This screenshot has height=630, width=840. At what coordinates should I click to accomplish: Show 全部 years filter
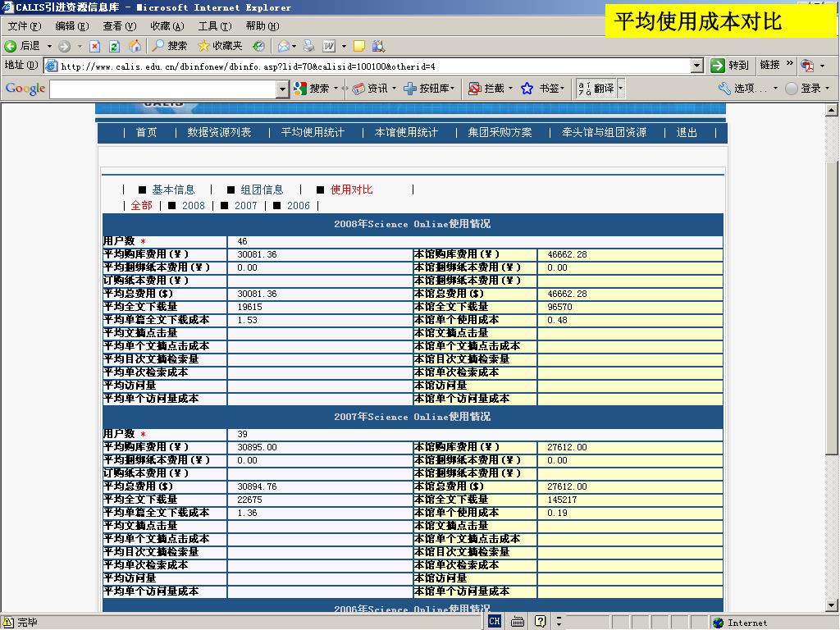coord(141,206)
